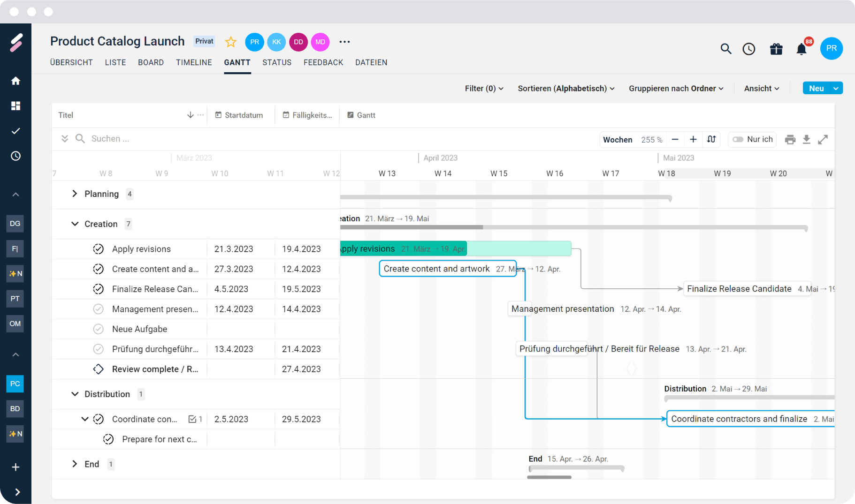The height and width of the screenshot is (504, 855).
Task: Go to home in left sidebar
Action: coord(15,81)
